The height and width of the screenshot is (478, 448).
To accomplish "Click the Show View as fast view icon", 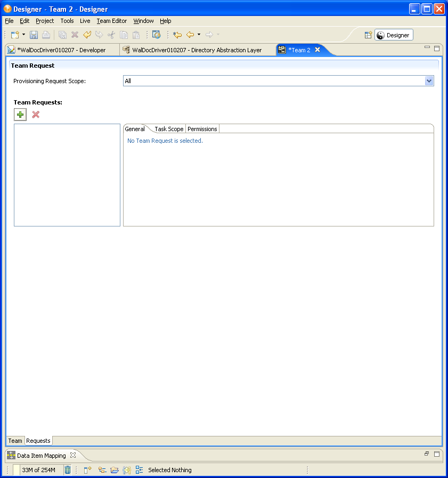I will [x=87, y=470].
